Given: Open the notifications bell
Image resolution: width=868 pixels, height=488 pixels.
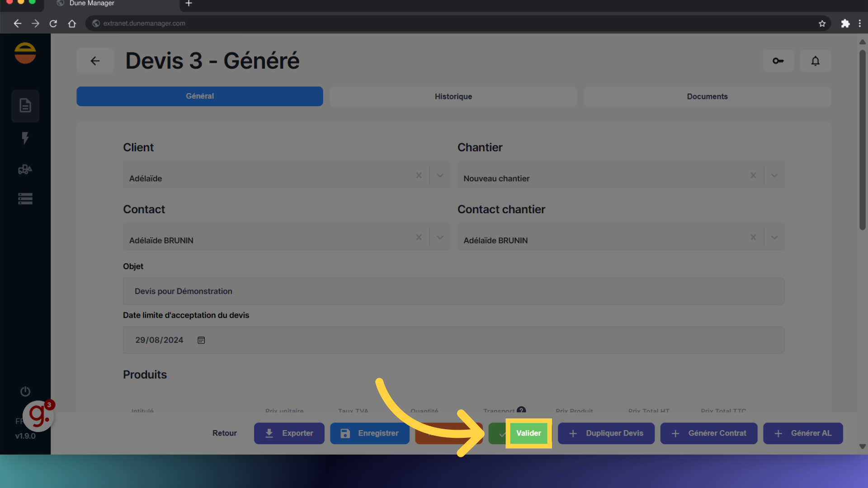Looking at the screenshot, I should (x=815, y=61).
